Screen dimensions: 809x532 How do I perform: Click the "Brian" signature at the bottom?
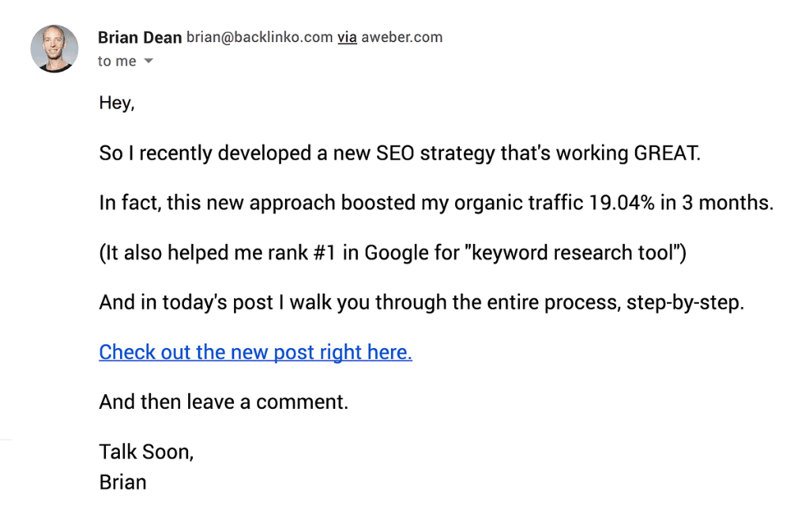click(122, 481)
